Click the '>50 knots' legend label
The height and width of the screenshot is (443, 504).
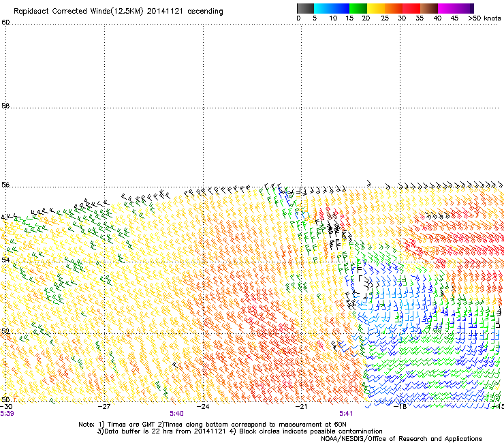484,18
